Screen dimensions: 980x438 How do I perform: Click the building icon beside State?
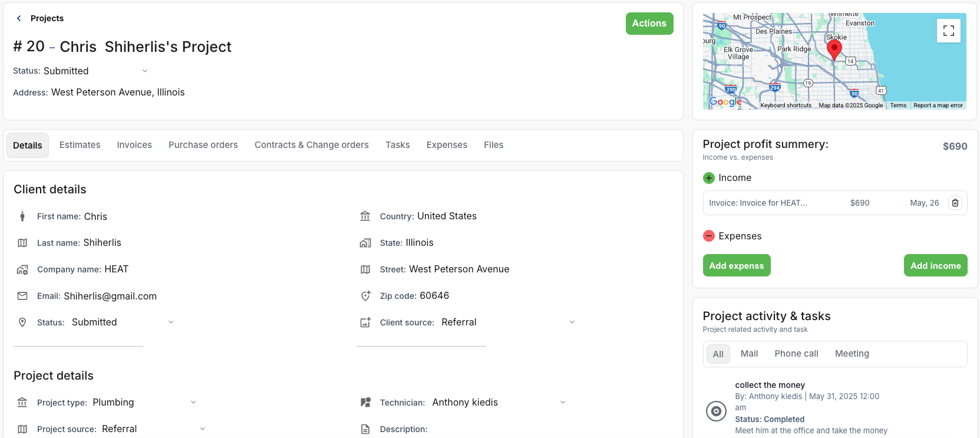(x=365, y=243)
